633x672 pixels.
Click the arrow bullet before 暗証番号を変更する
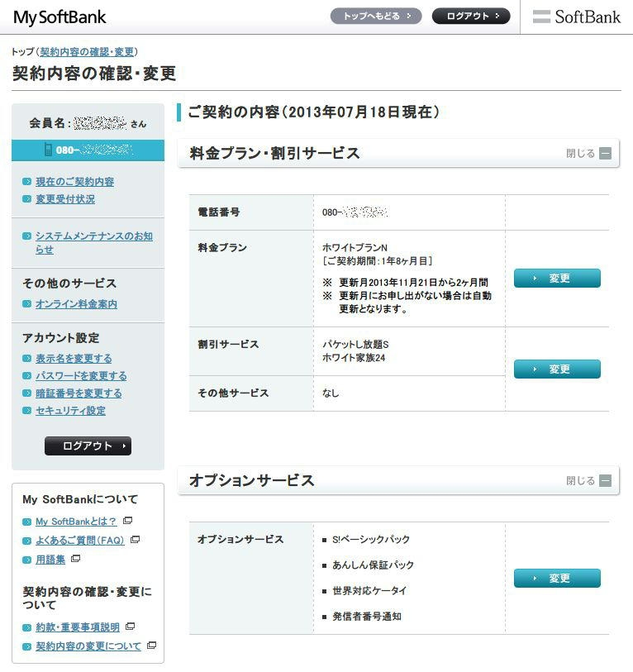26,393
